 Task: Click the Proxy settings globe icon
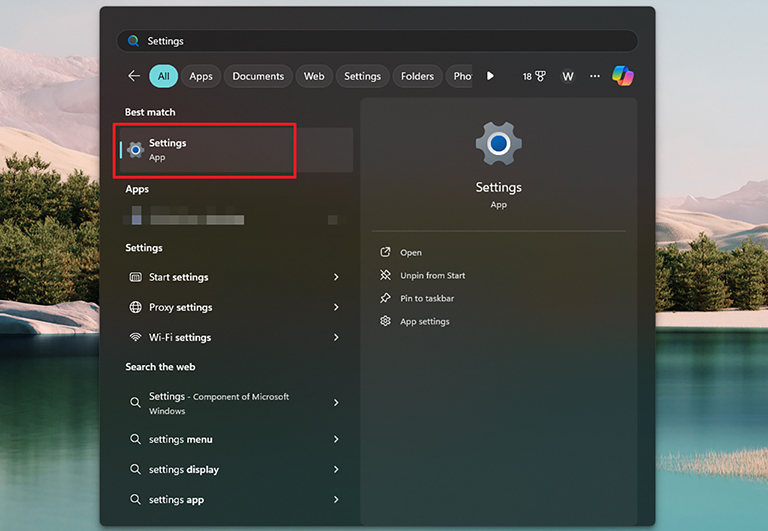click(136, 308)
